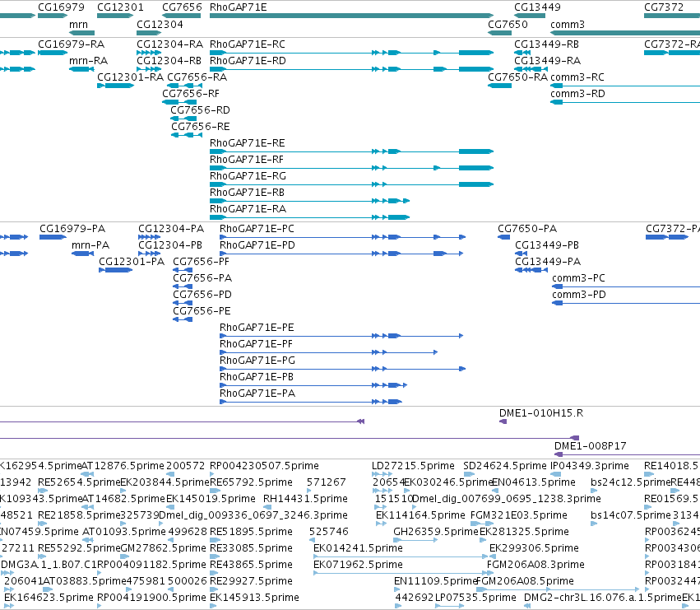Click protein CG7656-PF

pyautogui.click(x=183, y=270)
